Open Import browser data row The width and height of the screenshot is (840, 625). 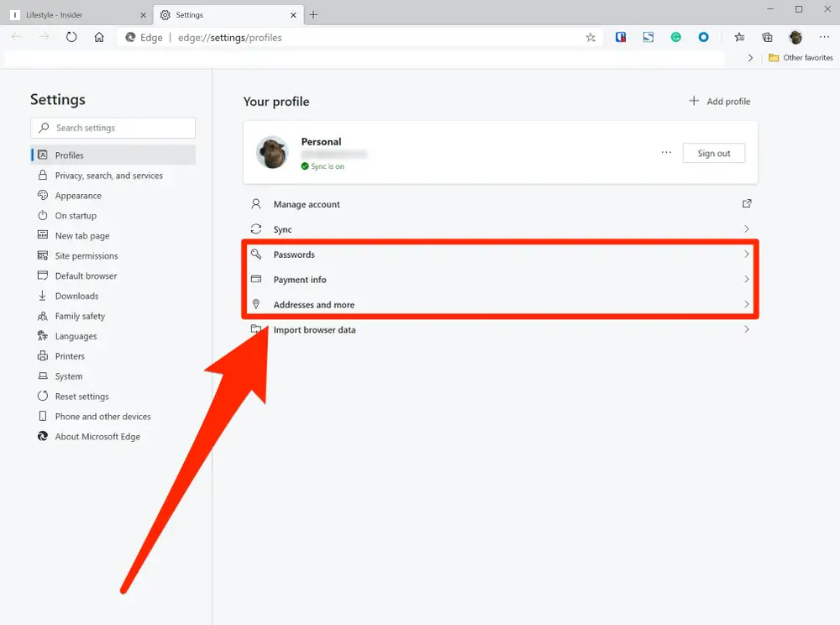coord(501,330)
